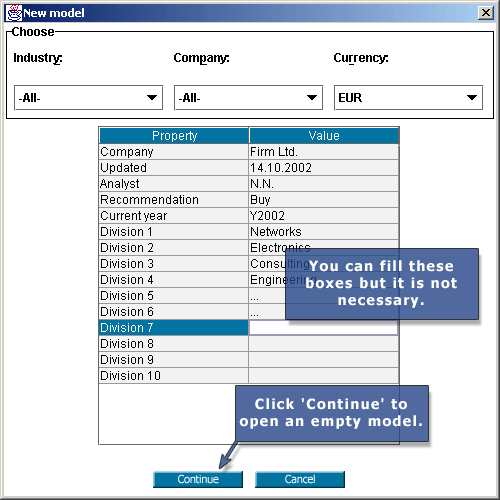Select the Division 7 value input field

323,328
